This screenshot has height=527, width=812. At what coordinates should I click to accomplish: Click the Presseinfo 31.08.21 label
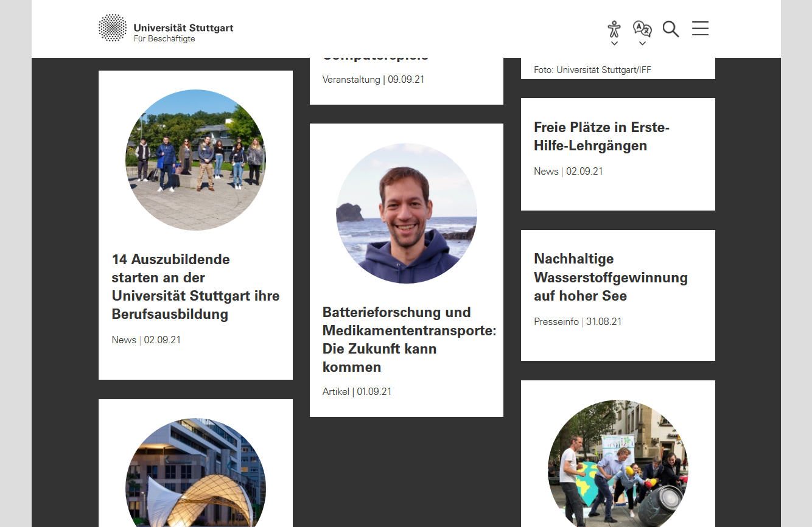pyautogui.click(x=578, y=321)
